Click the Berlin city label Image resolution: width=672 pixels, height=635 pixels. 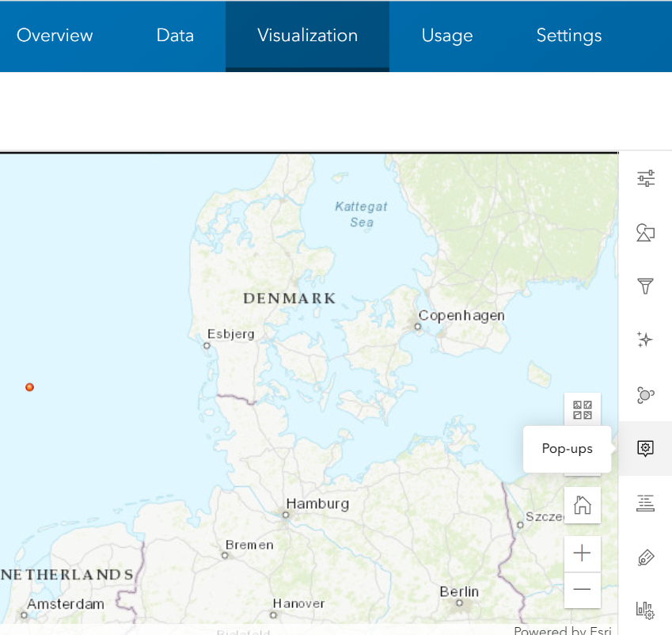[x=459, y=591]
